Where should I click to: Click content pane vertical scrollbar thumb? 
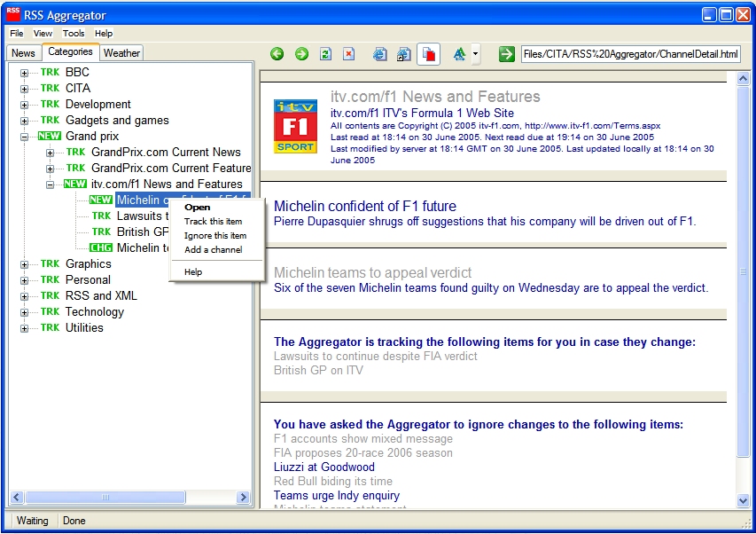coord(743,271)
